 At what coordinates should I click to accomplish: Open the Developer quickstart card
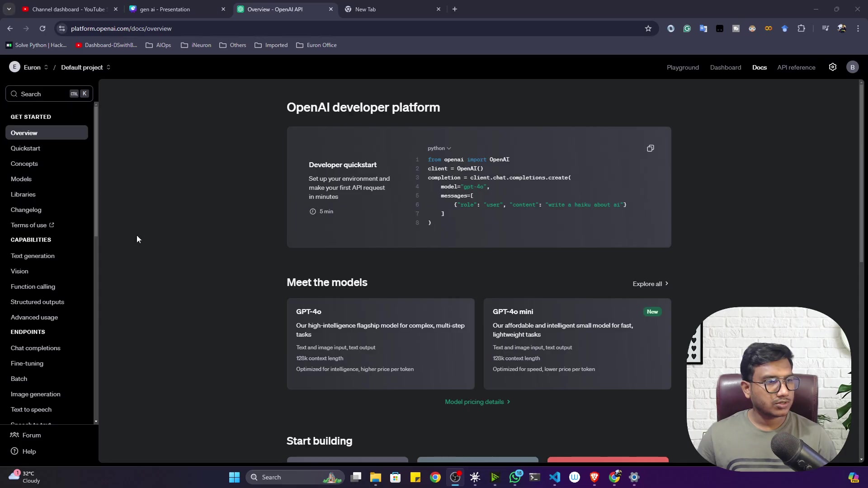[x=479, y=187]
